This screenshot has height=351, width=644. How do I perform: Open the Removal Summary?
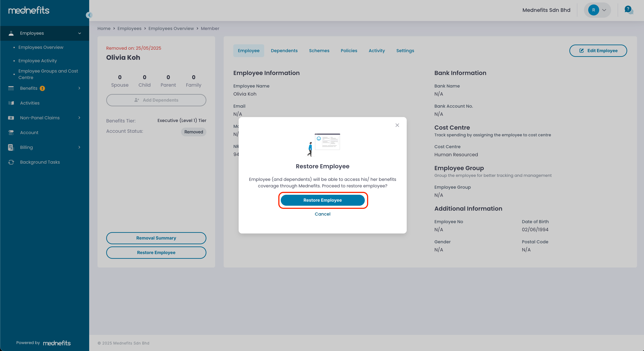pos(156,238)
